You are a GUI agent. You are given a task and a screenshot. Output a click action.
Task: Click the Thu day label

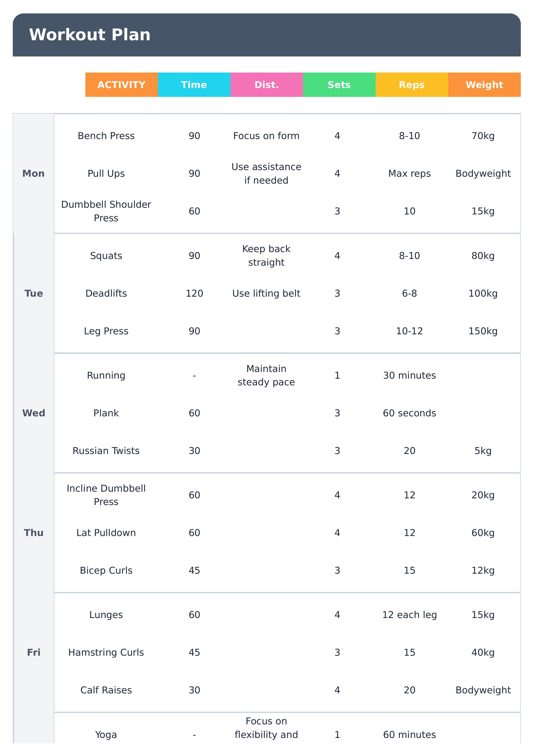pyautogui.click(x=34, y=533)
